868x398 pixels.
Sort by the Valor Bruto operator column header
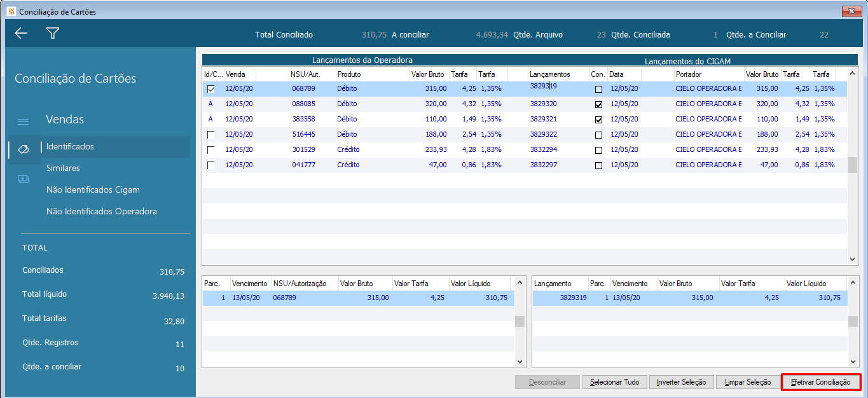[x=427, y=74]
